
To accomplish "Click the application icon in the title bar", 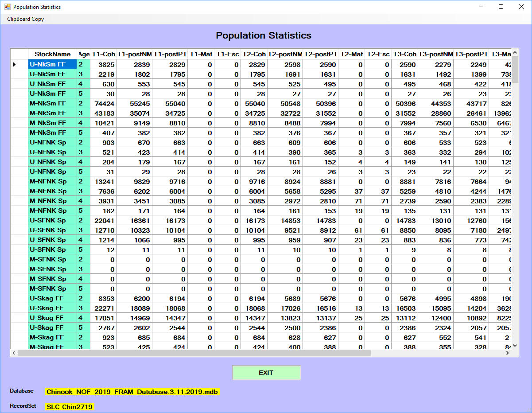I will [x=7, y=7].
